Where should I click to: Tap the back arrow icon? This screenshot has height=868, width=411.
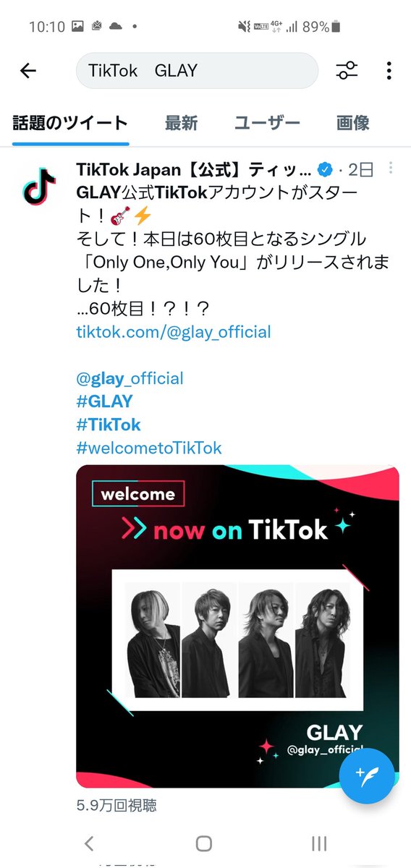click(28, 70)
